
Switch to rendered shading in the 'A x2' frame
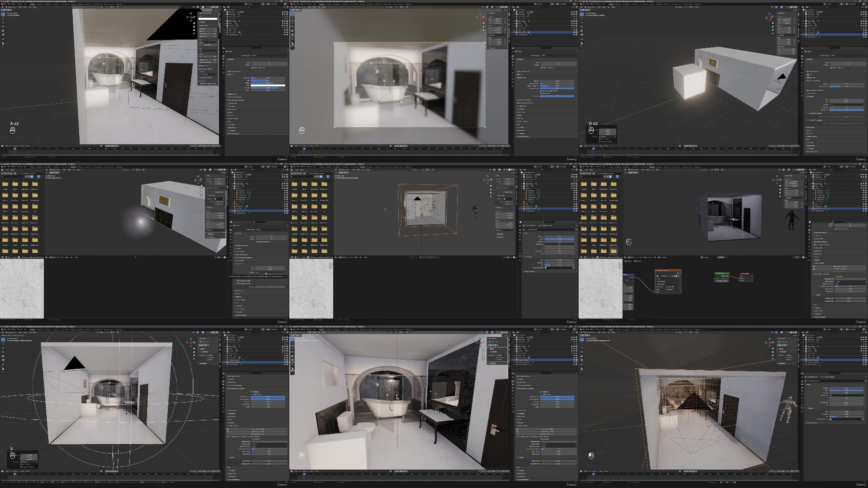[217, 7]
